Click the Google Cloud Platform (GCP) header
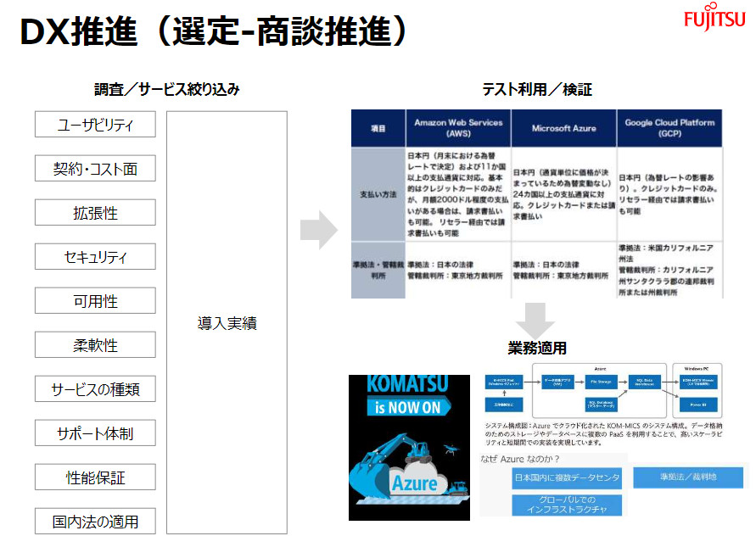Image resolution: width=756 pixels, height=536 pixels. tap(669, 128)
